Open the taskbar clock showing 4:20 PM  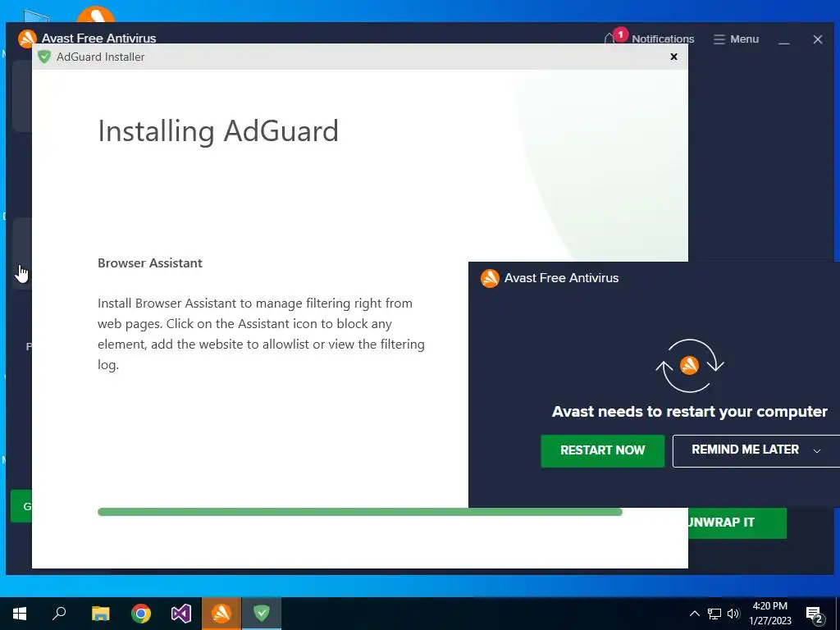[769, 614]
